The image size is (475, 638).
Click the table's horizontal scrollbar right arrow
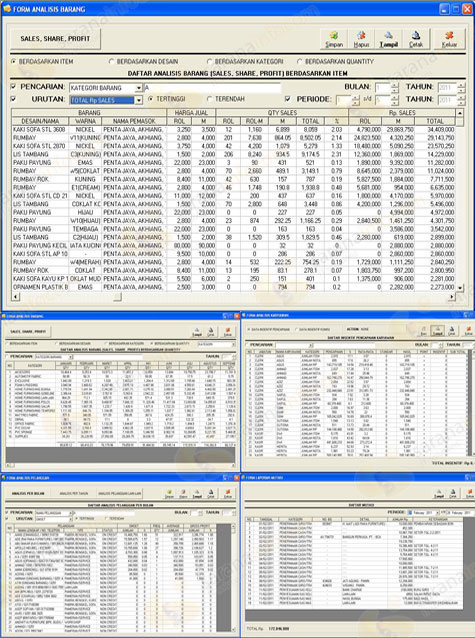pyautogui.click(x=451, y=297)
